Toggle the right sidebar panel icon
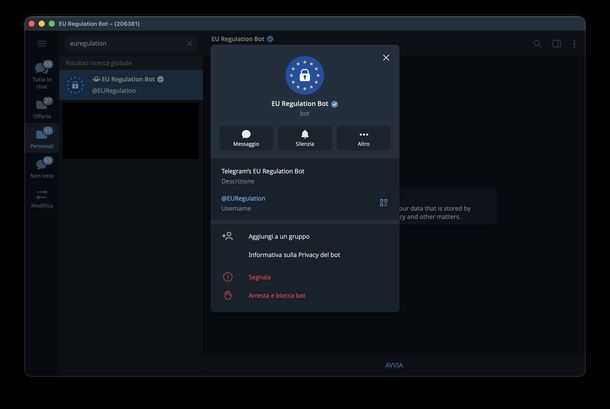 point(557,44)
